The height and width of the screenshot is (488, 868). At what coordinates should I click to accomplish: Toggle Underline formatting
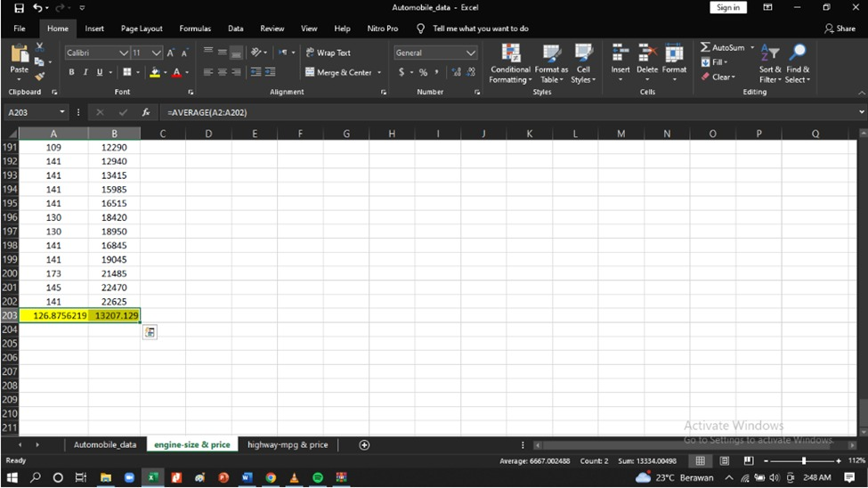(100, 72)
